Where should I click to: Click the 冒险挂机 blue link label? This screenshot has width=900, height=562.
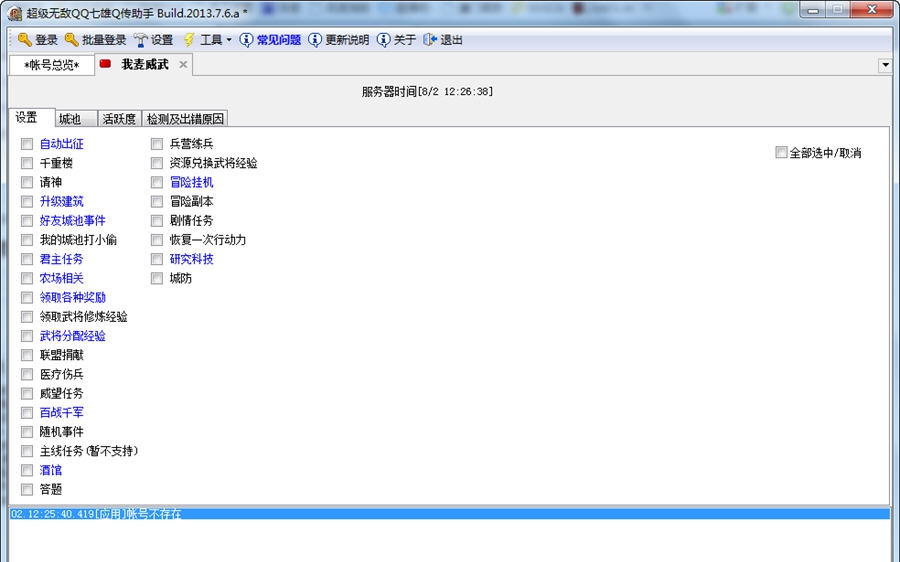[192, 182]
